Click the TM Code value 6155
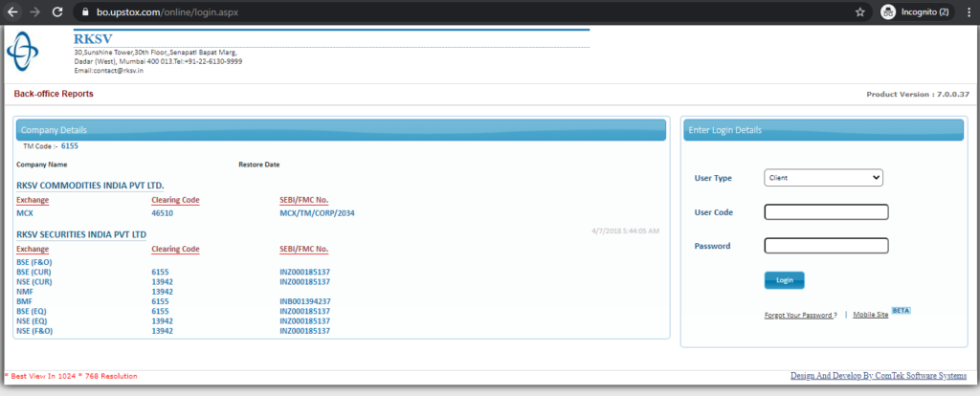 (69, 145)
